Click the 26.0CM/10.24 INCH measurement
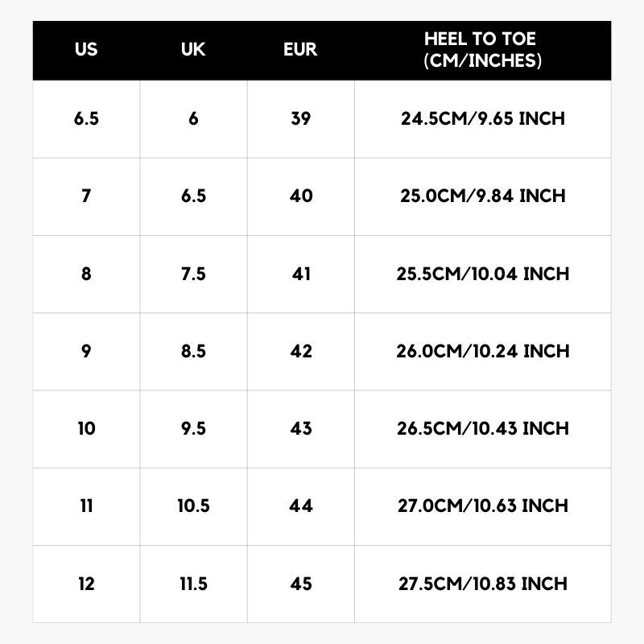Screen dimensions: 644x644 482,351
